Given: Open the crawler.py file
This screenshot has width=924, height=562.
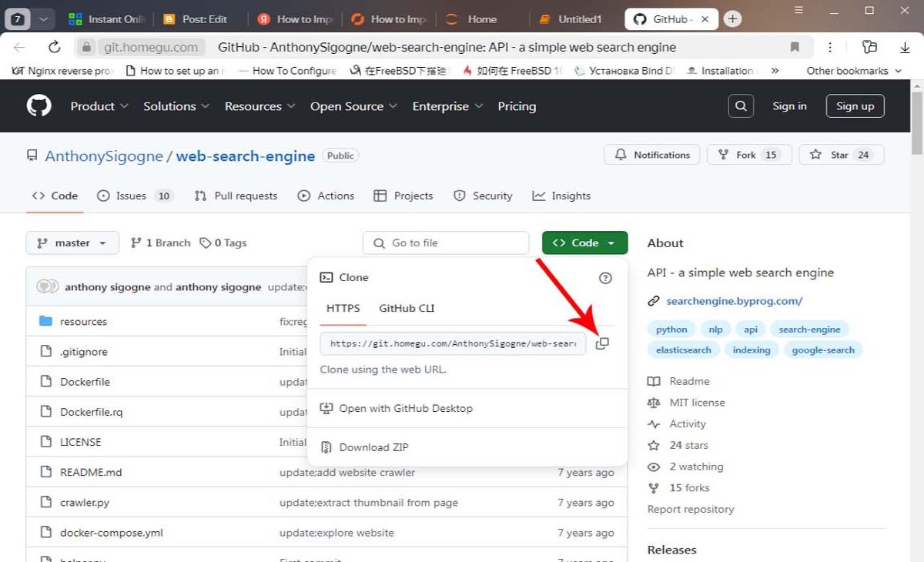Looking at the screenshot, I should (x=85, y=503).
